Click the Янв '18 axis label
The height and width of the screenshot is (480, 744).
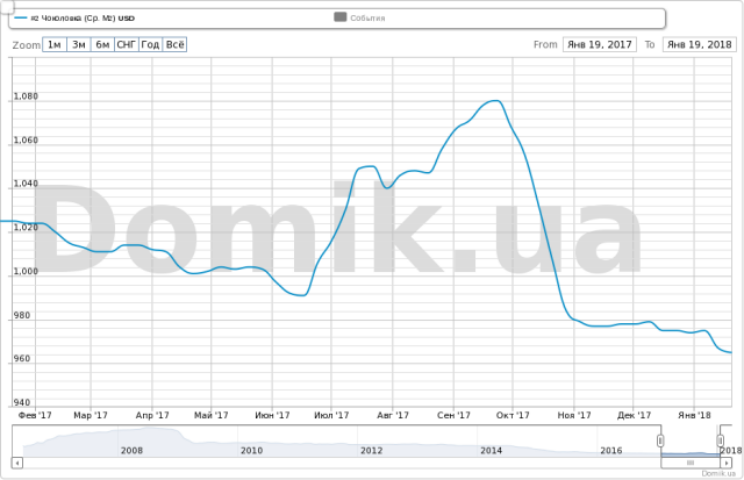tap(694, 415)
